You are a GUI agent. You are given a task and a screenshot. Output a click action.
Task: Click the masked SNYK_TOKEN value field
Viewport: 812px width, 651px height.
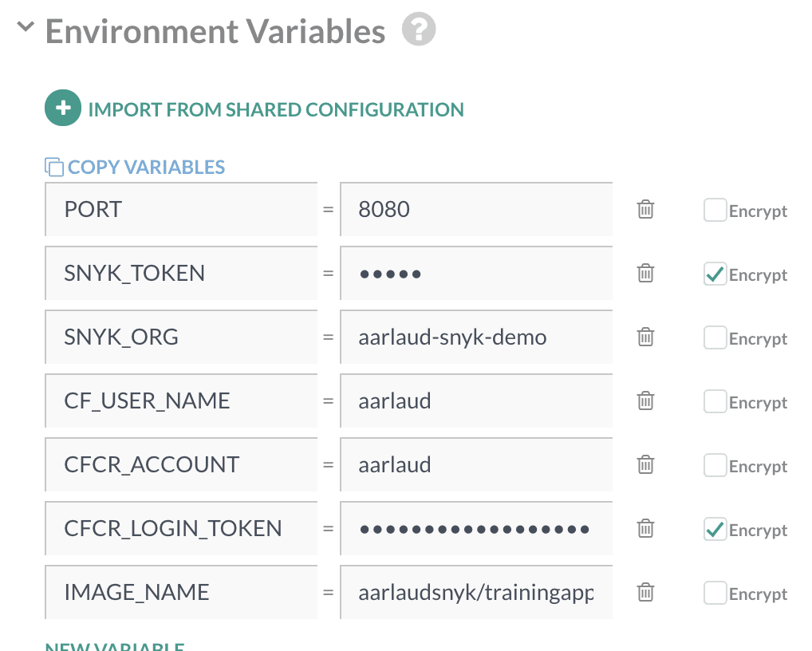[476, 273]
